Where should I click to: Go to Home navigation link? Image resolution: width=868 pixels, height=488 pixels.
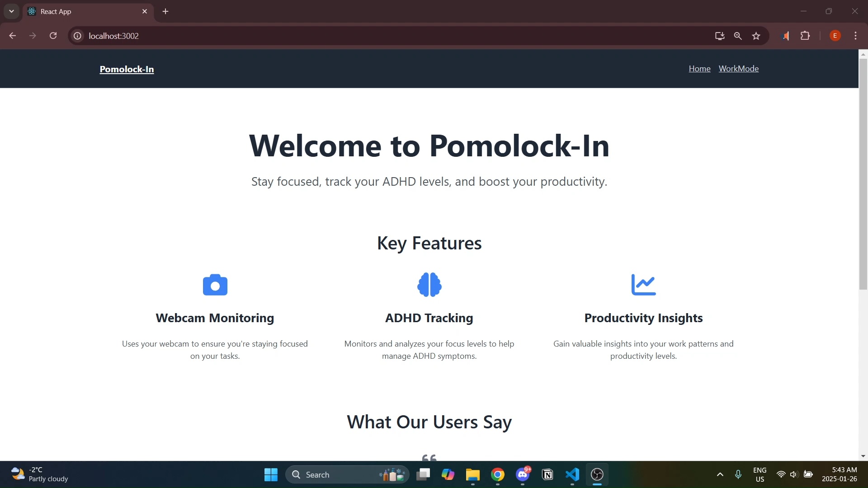tap(699, 69)
